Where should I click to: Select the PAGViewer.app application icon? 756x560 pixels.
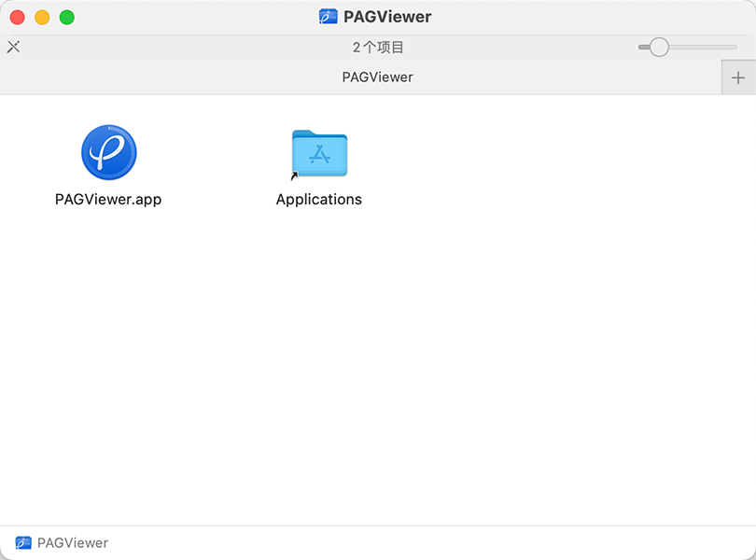(109, 152)
